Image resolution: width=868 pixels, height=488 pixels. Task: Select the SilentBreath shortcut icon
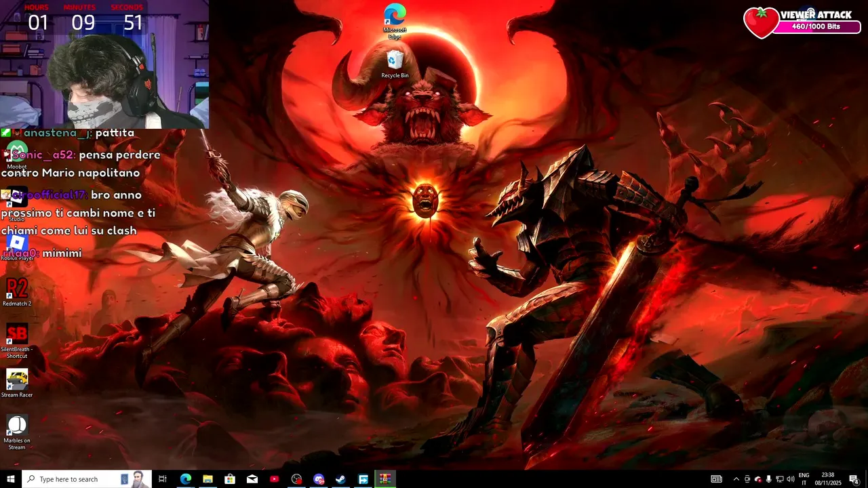[x=17, y=341]
